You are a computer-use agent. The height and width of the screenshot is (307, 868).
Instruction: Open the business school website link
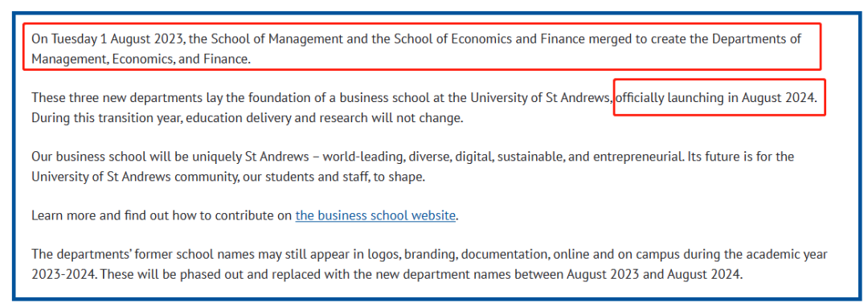375,215
